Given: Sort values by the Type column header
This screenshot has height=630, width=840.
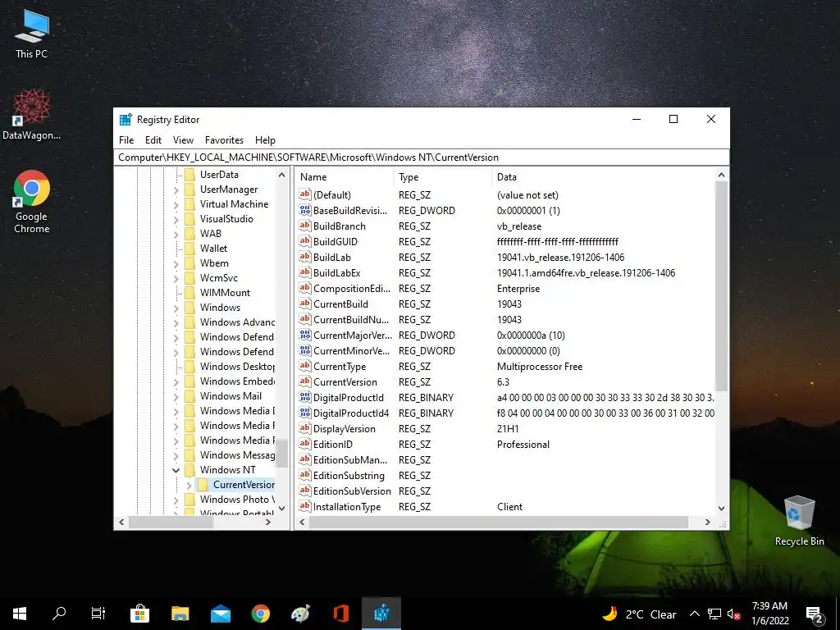Looking at the screenshot, I should pos(442,177).
